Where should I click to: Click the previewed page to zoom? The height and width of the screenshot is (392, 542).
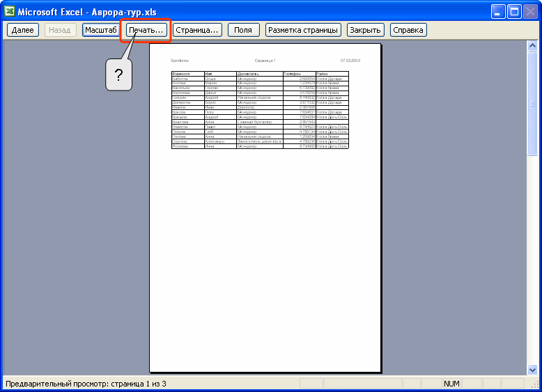click(265, 208)
